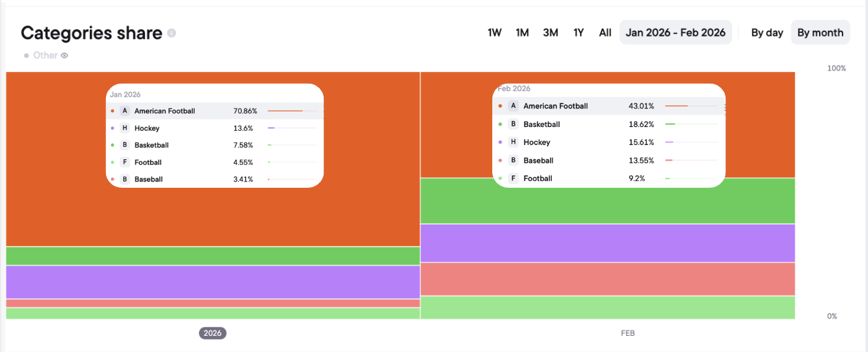The height and width of the screenshot is (352, 868).
Task: Select the 1W time range
Action: (494, 33)
